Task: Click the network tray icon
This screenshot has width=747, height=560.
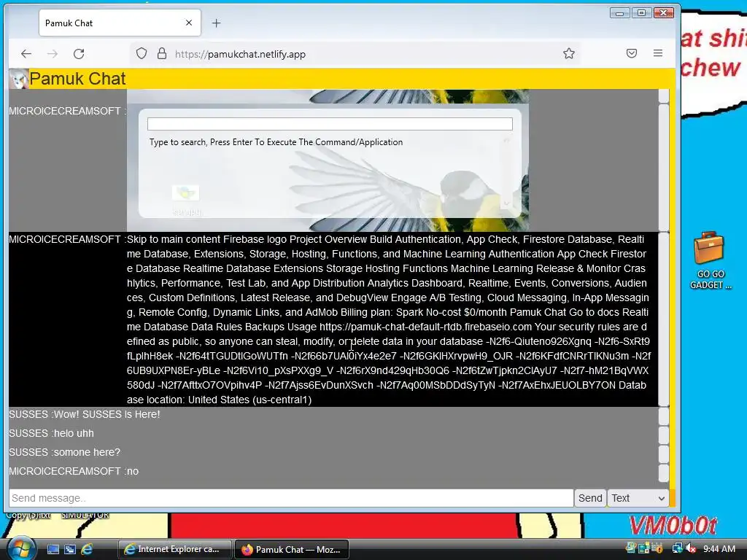Action: tap(677, 548)
